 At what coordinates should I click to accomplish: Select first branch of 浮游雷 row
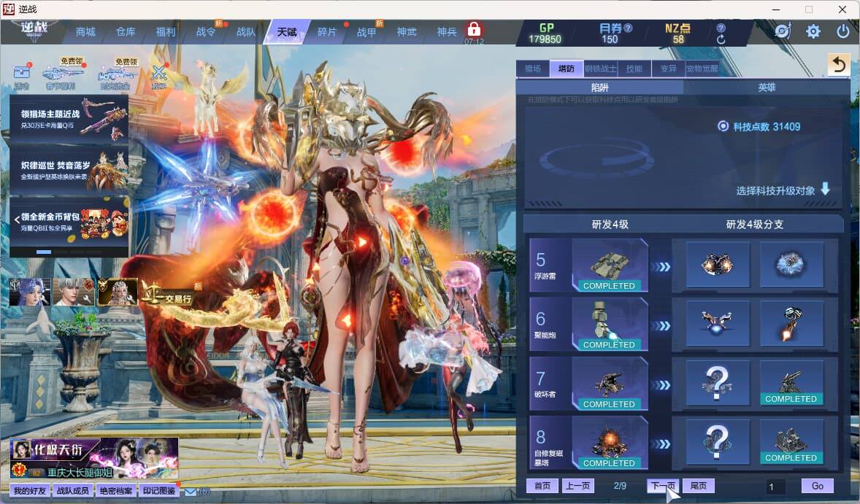click(x=717, y=265)
